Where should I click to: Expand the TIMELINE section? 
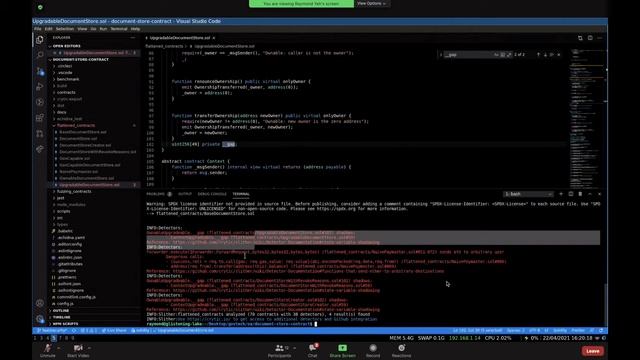[x=61, y=317]
